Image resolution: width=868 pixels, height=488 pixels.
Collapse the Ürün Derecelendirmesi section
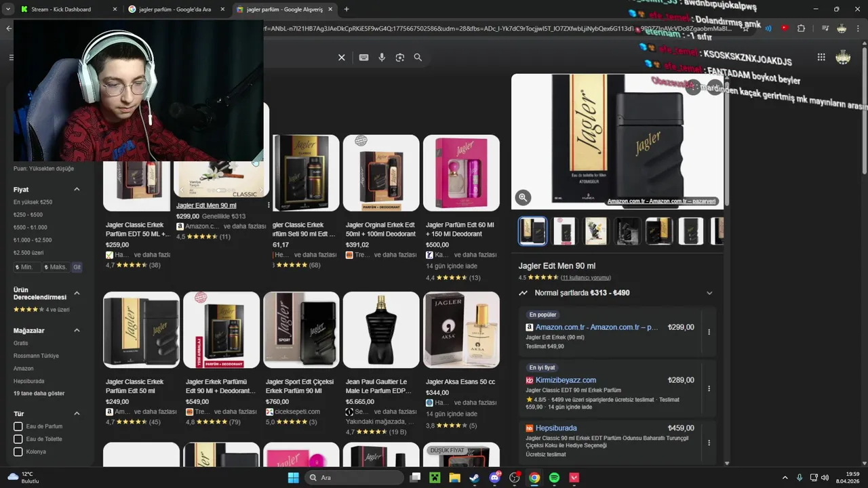click(77, 293)
